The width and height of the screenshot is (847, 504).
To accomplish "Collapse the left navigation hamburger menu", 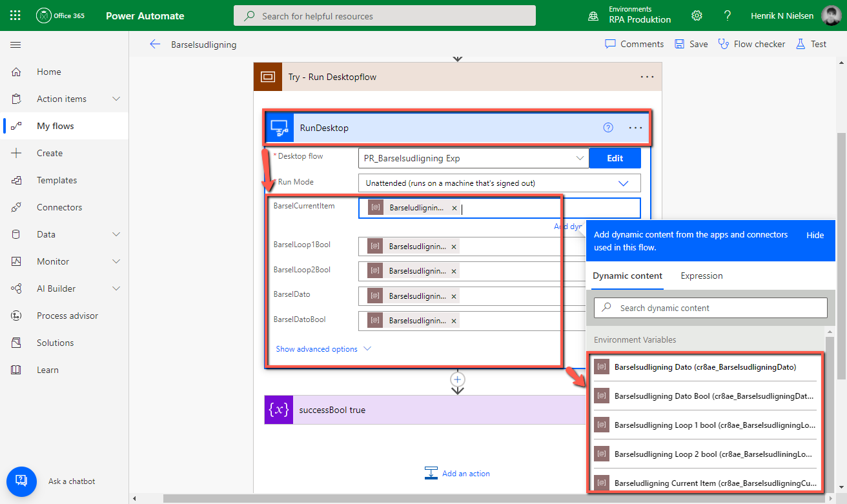I will (15, 45).
